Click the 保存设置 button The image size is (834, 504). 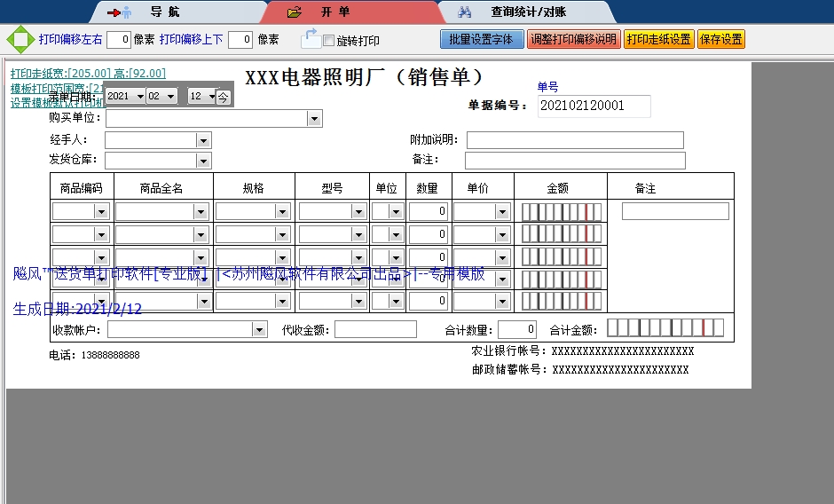721,40
